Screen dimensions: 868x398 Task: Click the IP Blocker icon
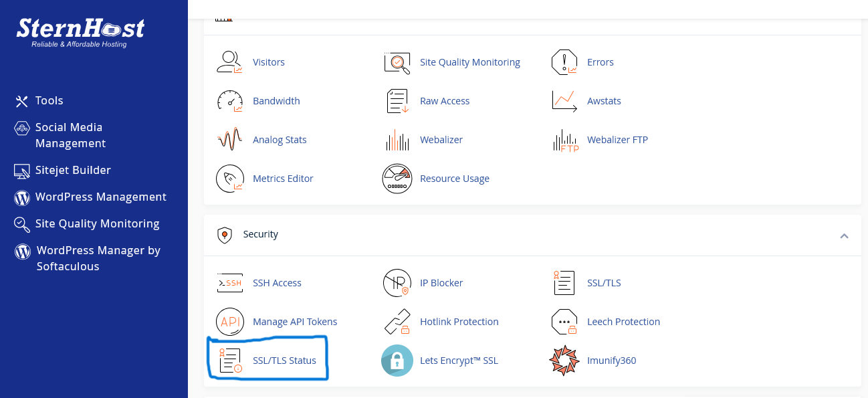[397, 283]
